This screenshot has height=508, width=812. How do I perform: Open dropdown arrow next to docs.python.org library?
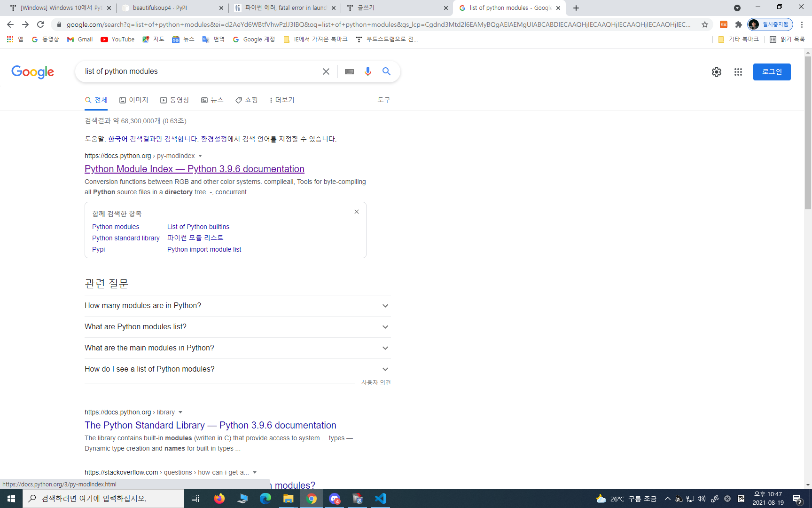click(180, 413)
